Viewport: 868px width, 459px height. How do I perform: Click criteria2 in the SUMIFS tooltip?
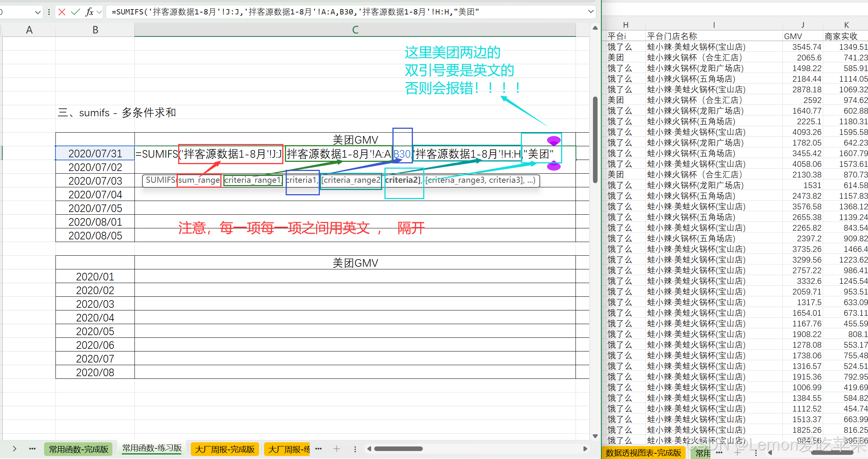click(x=402, y=180)
